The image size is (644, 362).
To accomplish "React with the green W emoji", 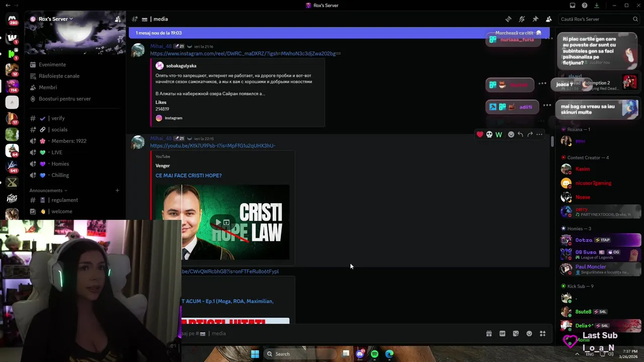I will tap(499, 134).
